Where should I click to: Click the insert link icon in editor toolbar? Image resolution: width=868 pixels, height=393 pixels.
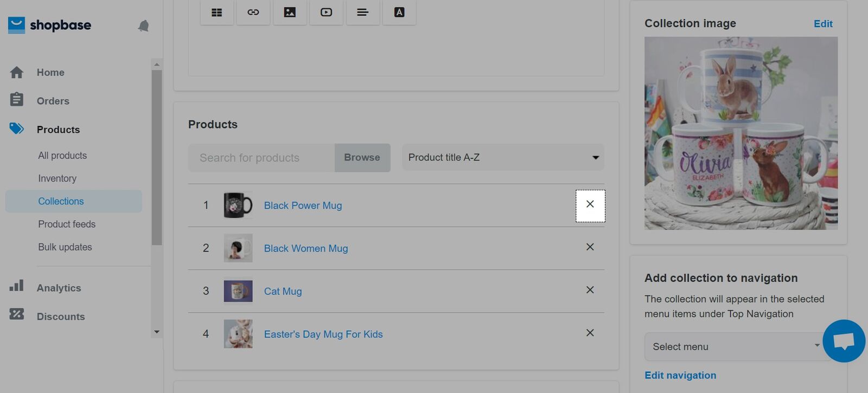coord(253,12)
